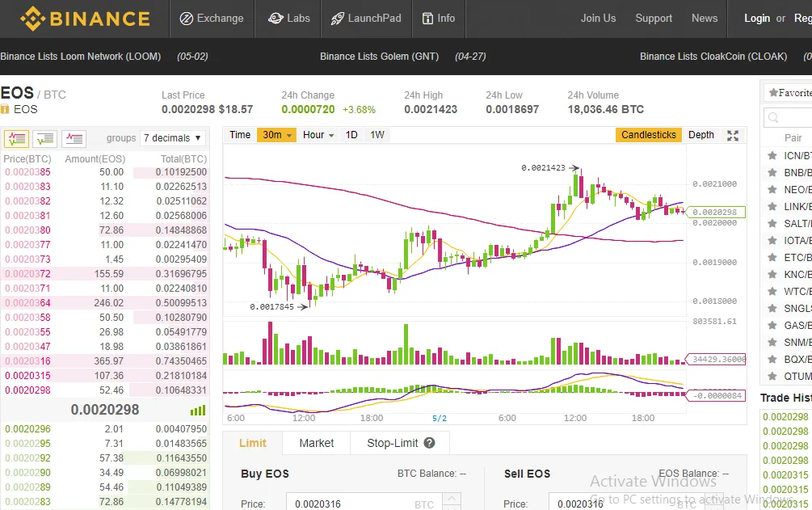Open the Hour interval dropdown
Viewport: 812px width, 510px height.
(318, 135)
